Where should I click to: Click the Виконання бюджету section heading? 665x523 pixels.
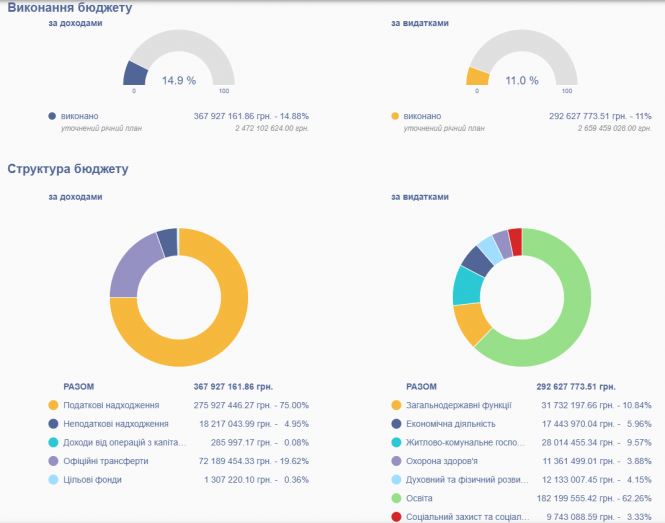70,8
